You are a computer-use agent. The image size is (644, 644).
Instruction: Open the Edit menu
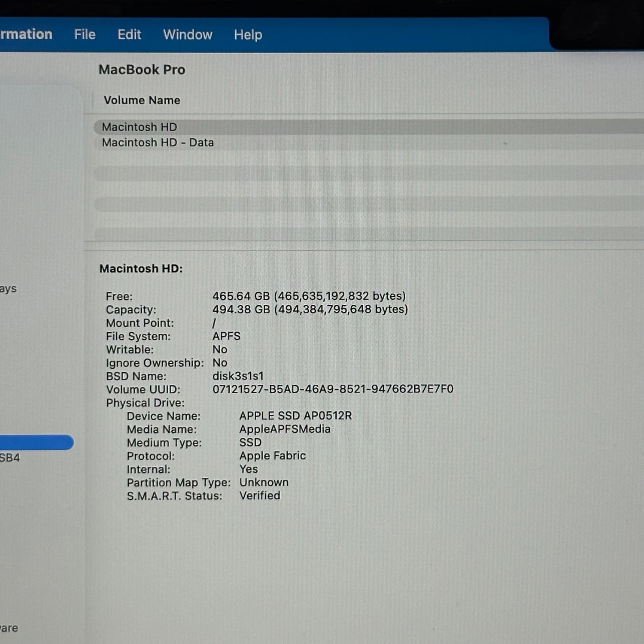129,34
